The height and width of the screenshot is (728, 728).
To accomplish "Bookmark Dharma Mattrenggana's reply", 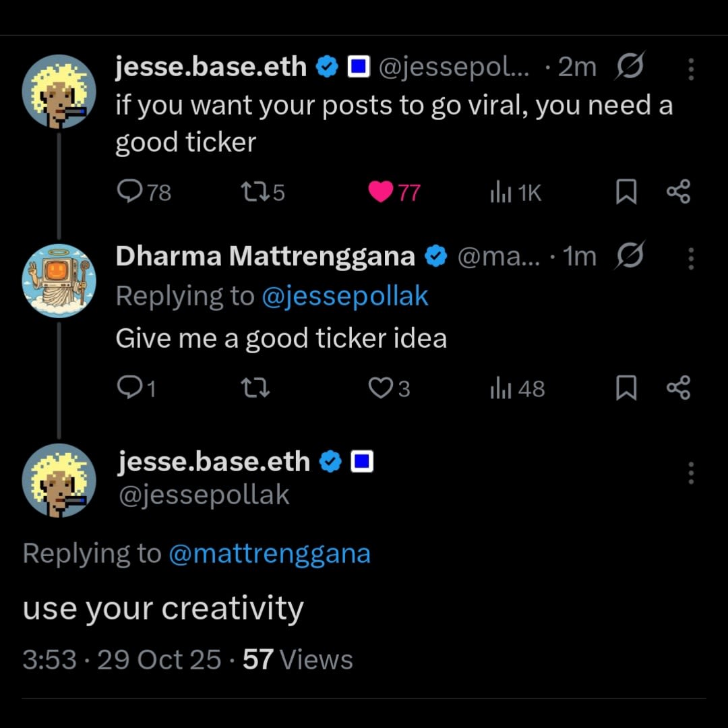I will click(626, 388).
